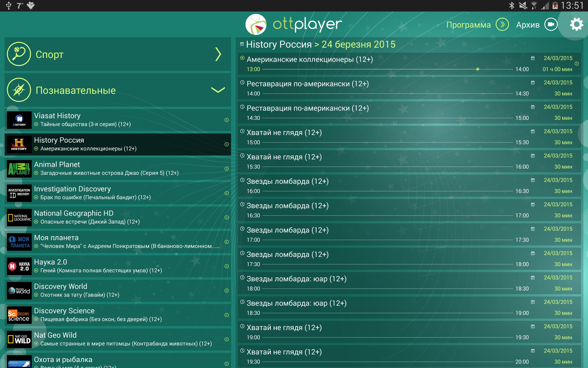Select Наука 2.0 channel logo
The height and width of the screenshot is (368, 588).
pyautogui.click(x=19, y=266)
